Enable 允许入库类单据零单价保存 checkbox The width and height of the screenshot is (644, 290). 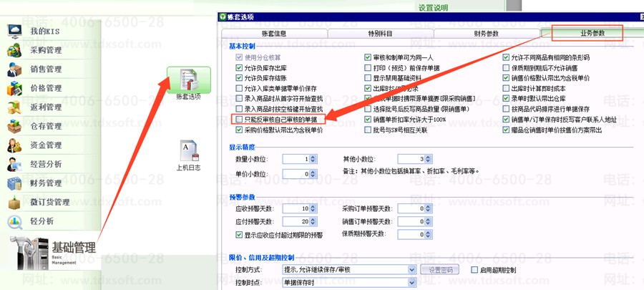(239, 88)
